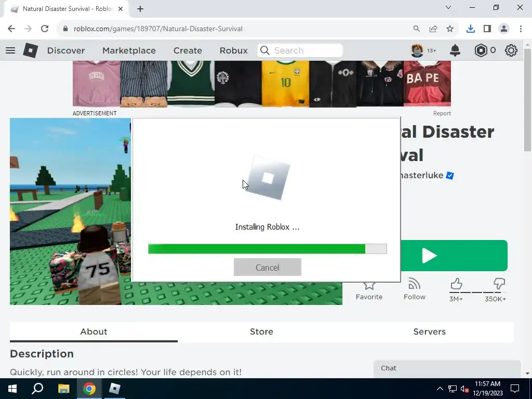Click the age 13+ label
Viewport: 532px width, 399px height.
pyautogui.click(x=432, y=50)
